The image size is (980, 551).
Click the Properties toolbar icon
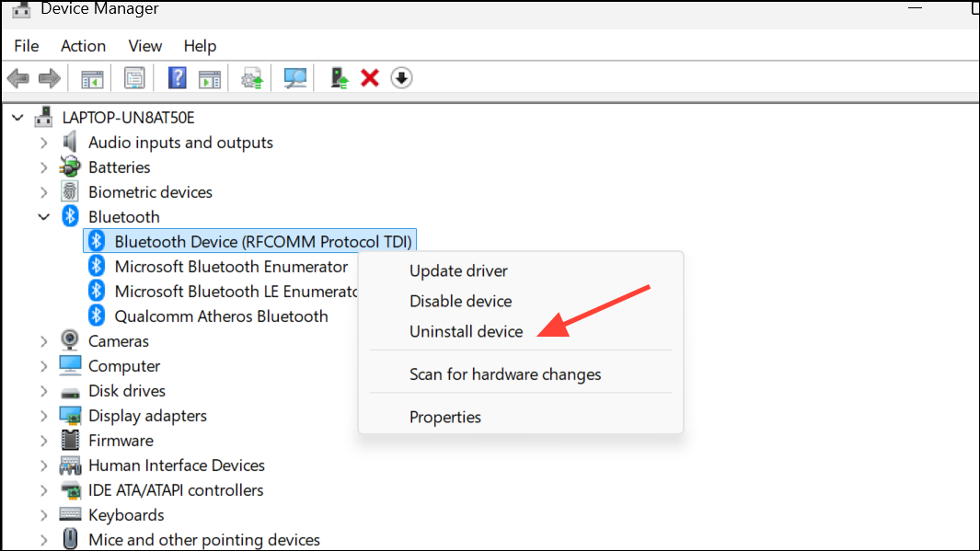[x=134, y=78]
